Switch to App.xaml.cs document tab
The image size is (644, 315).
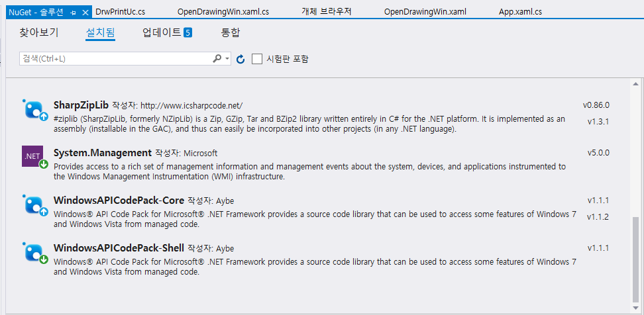[520, 12]
